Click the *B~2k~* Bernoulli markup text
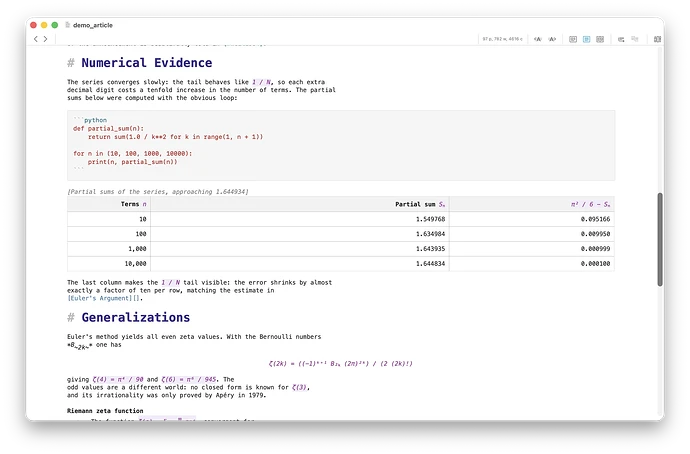 coord(80,346)
